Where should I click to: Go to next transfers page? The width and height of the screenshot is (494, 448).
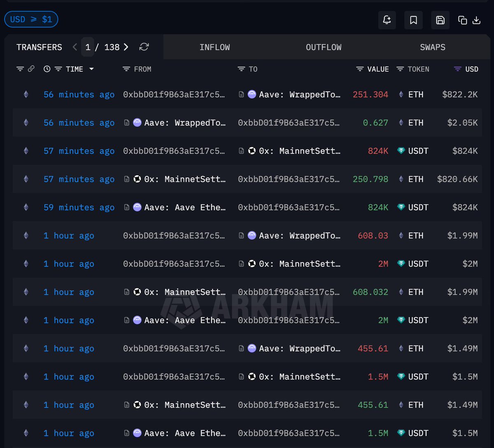tap(126, 47)
